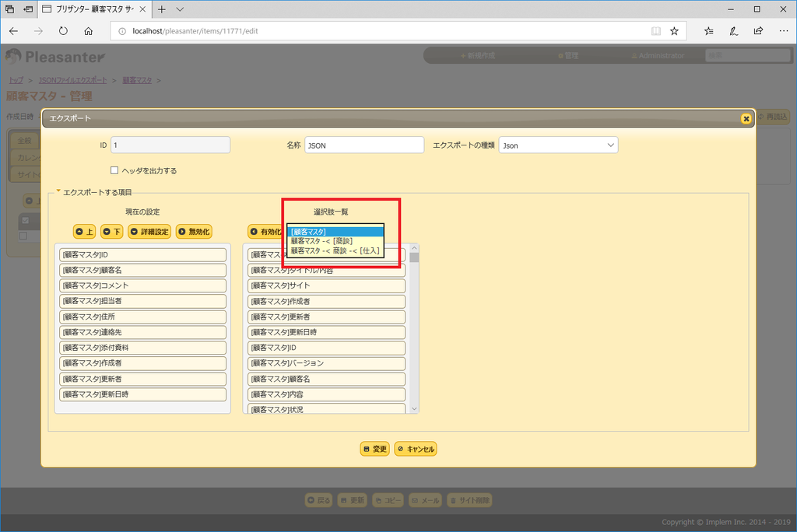Viewport: 797px width, 532px height.
Task: Click the 無効化 button
Action: pyautogui.click(x=194, y=232)
